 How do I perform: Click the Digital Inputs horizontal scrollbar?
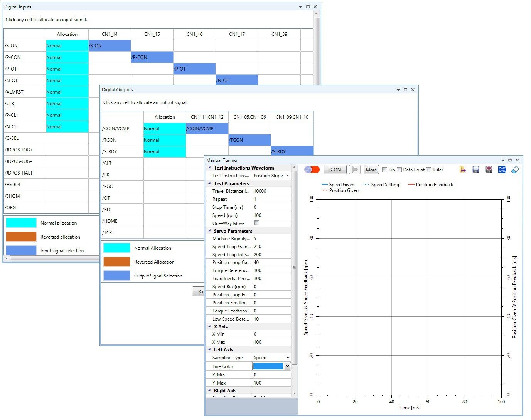point(54,259)
